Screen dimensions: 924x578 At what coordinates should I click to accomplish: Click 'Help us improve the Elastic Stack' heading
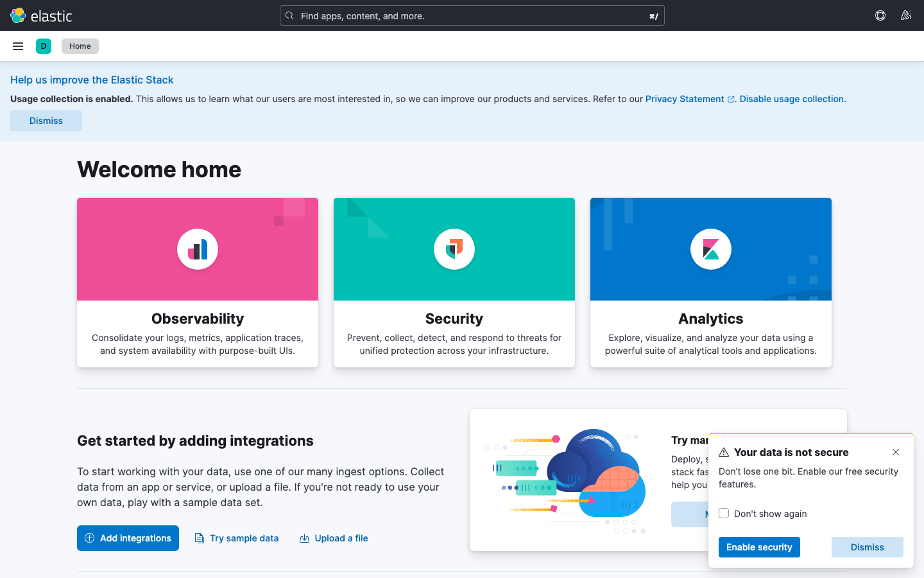pos(92,80)
